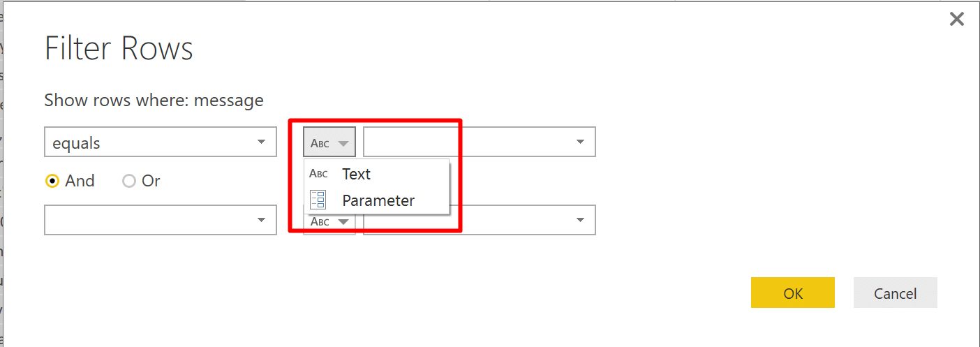980x347 pixels.
Task: Open second row's ABC value type selector
Action: pos(329,221)
